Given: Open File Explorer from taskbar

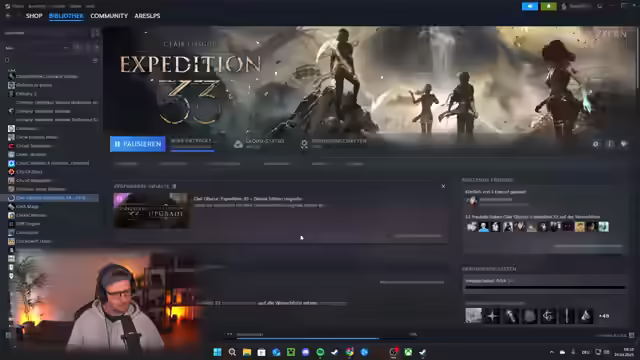Looking at the screenshot, I should [247, 352].
